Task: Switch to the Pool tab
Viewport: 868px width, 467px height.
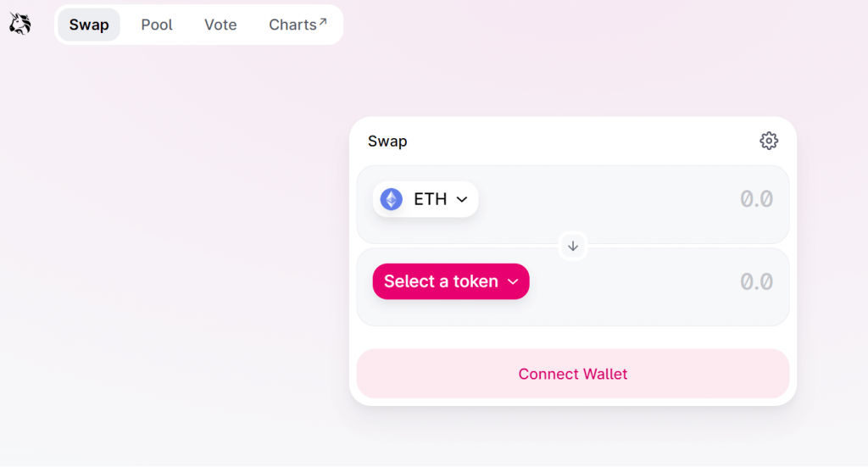Action: [157, 25]
